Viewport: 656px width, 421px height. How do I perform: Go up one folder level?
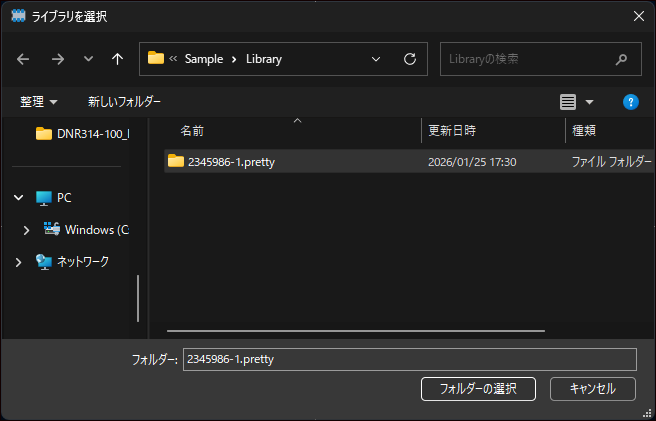(117, 59)
